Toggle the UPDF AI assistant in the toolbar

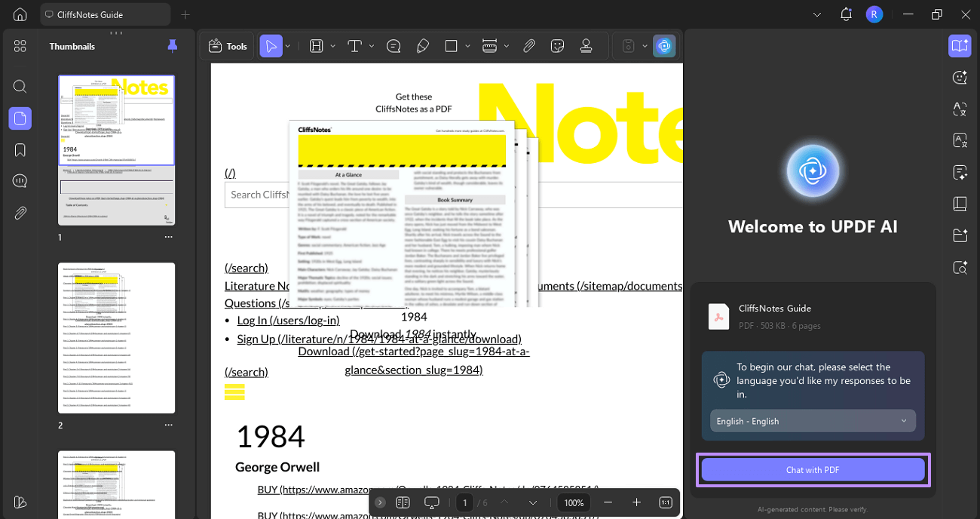pos(664,45)
